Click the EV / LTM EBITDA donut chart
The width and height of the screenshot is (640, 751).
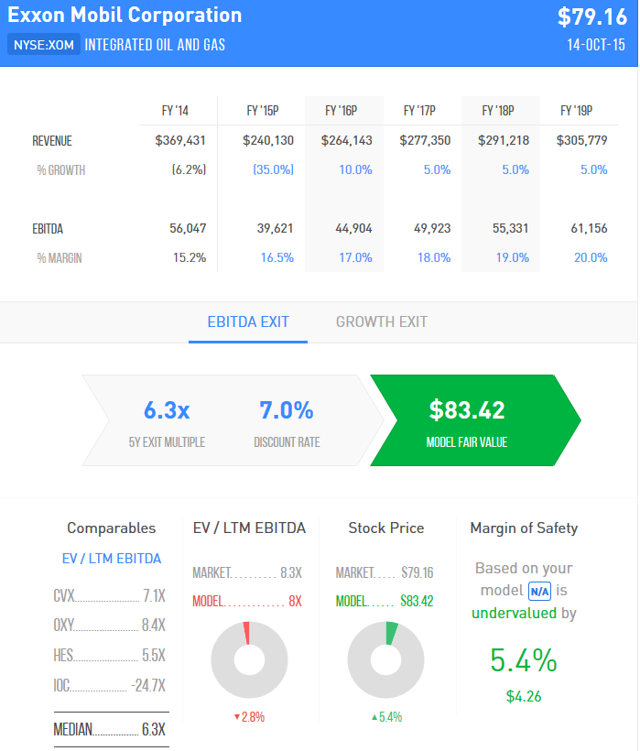tap(249, 660)
